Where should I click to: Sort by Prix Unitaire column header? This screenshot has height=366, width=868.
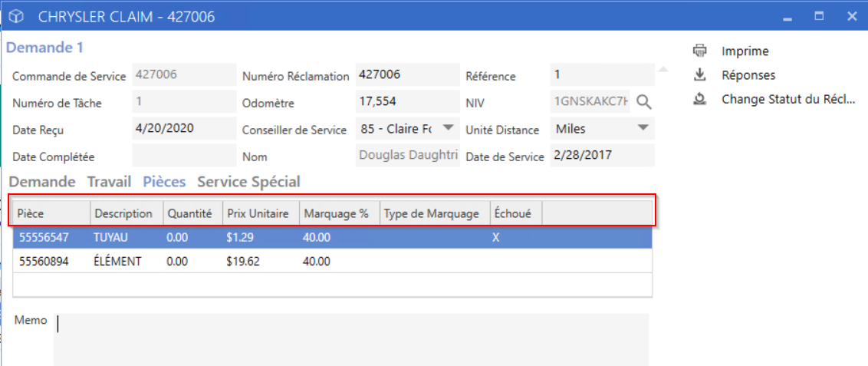coord(261,213)
